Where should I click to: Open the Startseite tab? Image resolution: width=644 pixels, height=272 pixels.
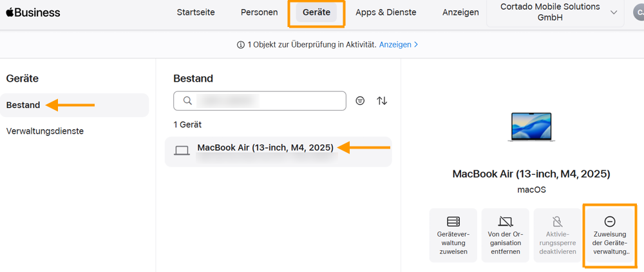pos(196,12)
